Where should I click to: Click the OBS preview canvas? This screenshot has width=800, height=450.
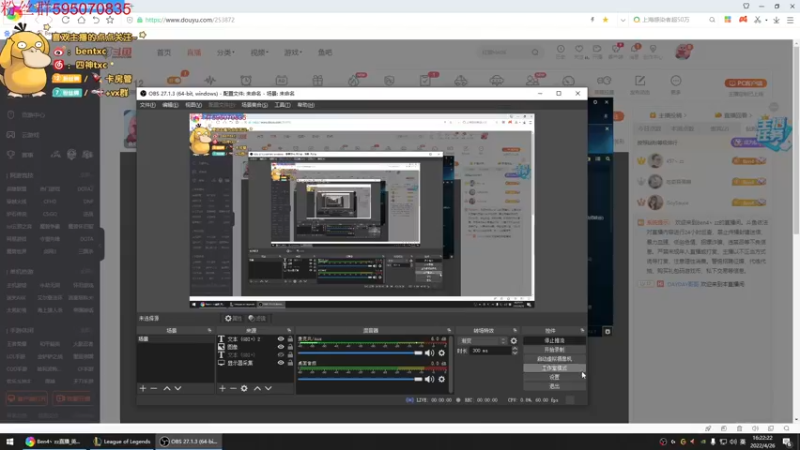point(362,211)
